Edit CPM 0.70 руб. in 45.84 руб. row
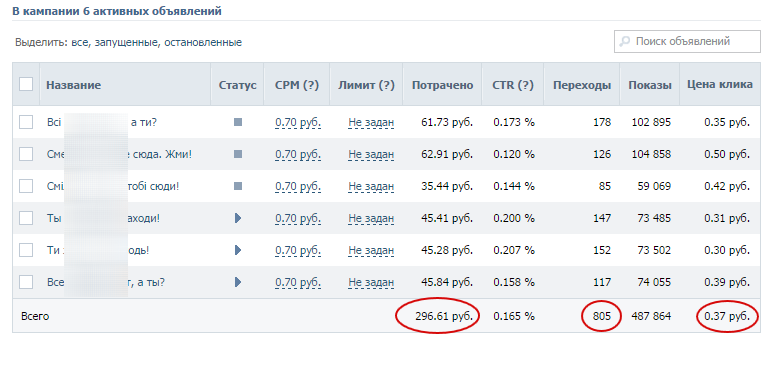This screenshot has height=366, width=781. point(298,283)
